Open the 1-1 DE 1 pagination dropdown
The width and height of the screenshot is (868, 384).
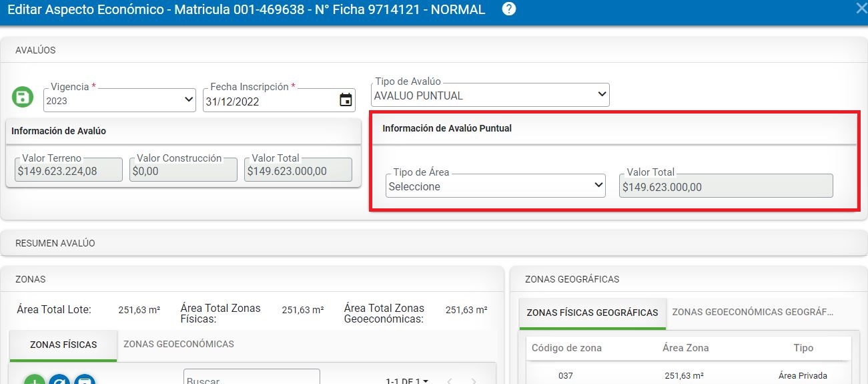pos(407,381)
